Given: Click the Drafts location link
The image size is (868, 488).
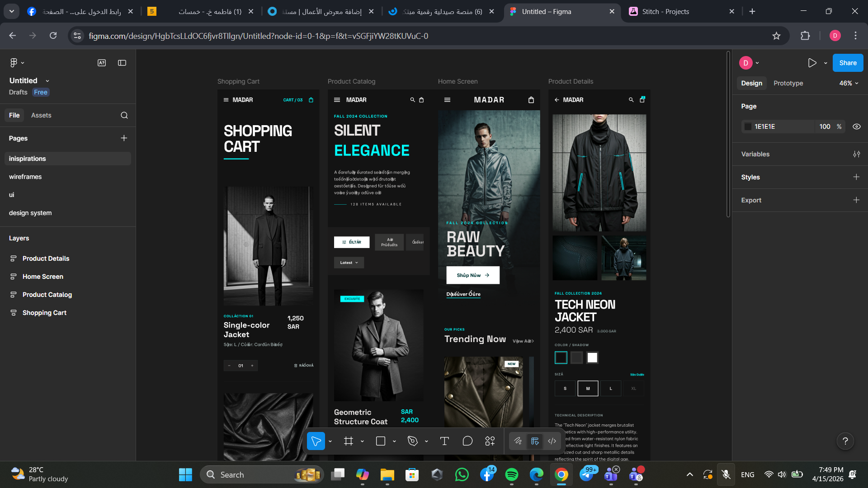Looking at the screenshot, I should (x=18, y=92).
